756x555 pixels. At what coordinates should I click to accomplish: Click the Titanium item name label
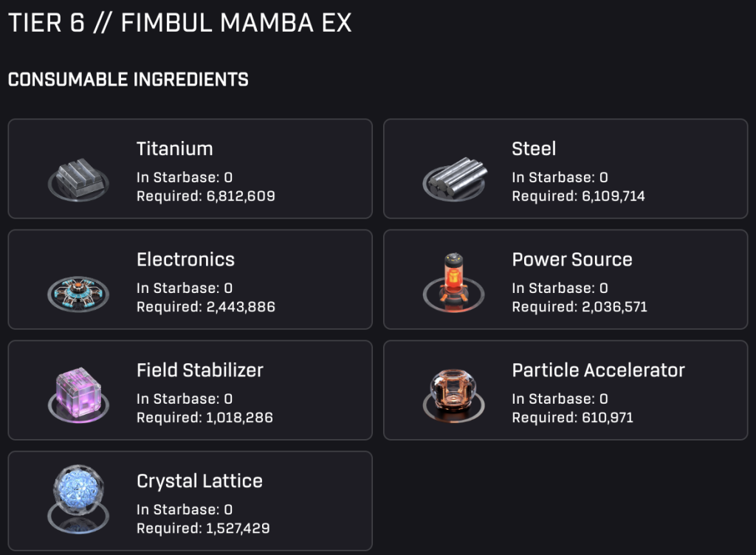(x=174, y=148)
